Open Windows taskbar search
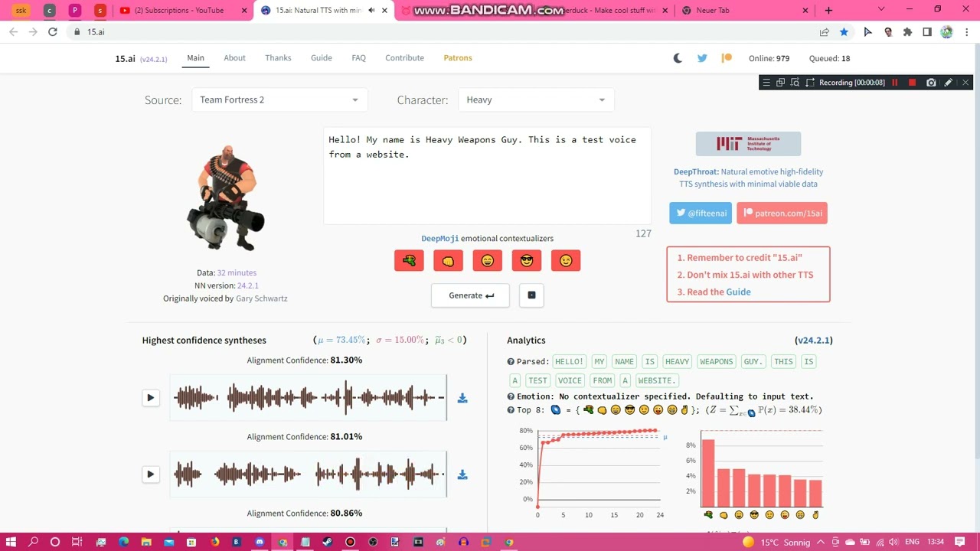 (x=33, y=543)
